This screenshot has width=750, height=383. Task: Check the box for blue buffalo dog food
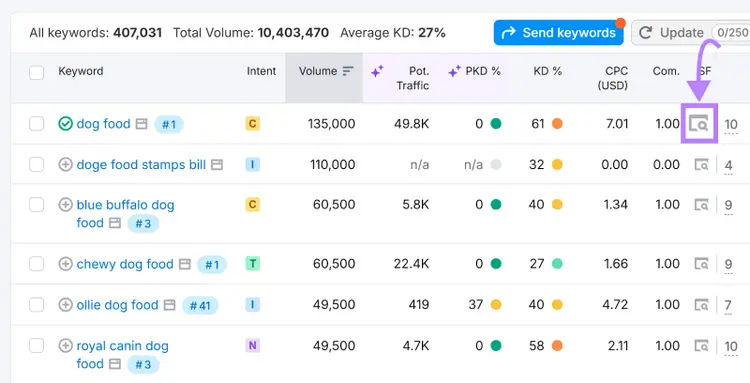click(37, 205)
